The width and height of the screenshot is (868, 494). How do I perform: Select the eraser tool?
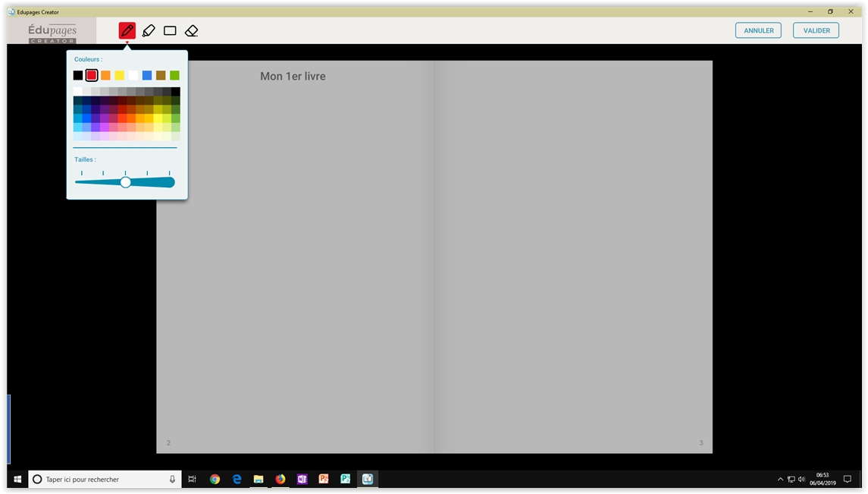click(191, 30)
